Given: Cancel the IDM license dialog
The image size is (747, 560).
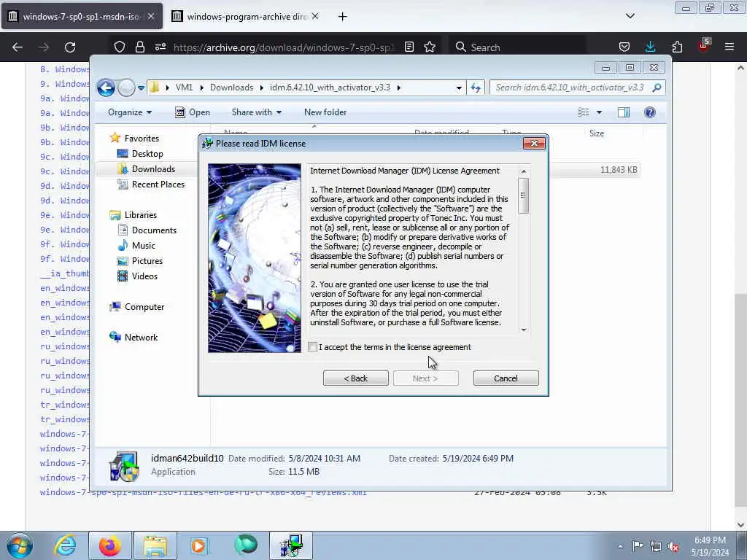Looking at the screenshot, I should 506,378.
